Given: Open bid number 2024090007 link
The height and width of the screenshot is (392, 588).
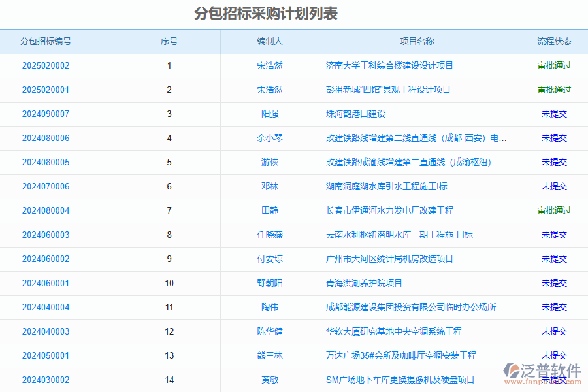Looking at the screenshot, I should point(46,114).
